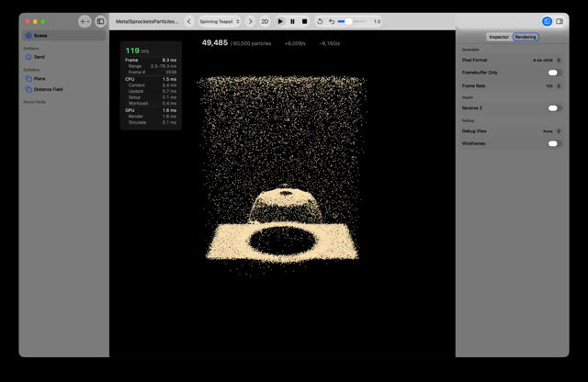Turn on the Wireframes switch

pyautogui.click(x=555, y=143)
